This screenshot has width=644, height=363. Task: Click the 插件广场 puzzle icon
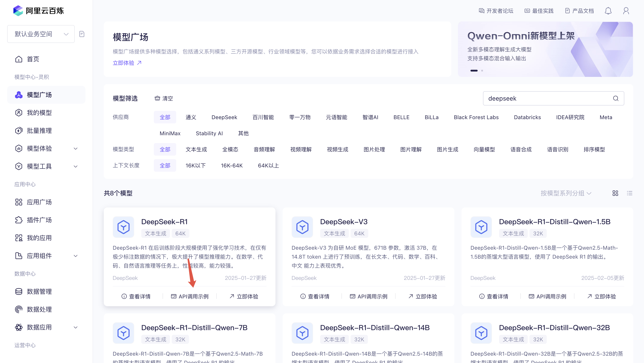pyautogui.click(x=19, y=220)
